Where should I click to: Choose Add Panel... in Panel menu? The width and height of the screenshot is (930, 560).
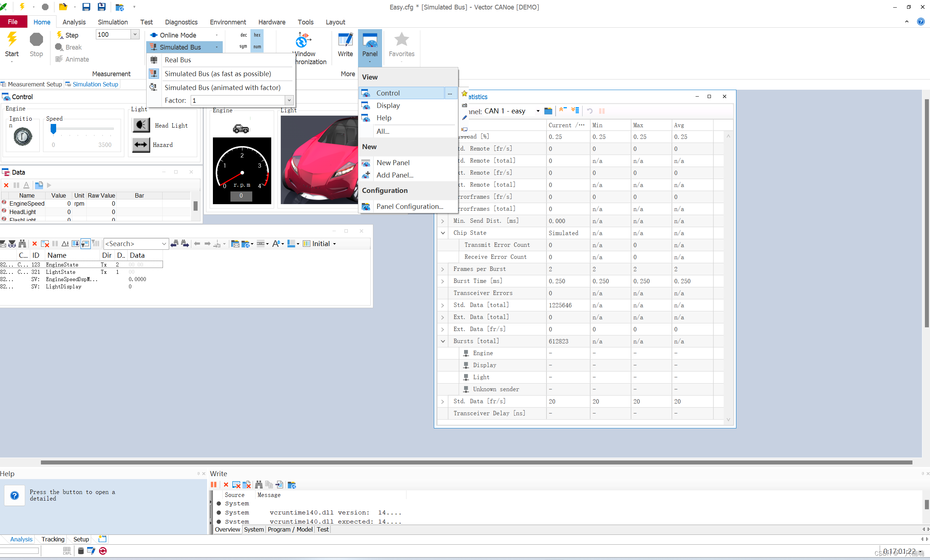408,175
